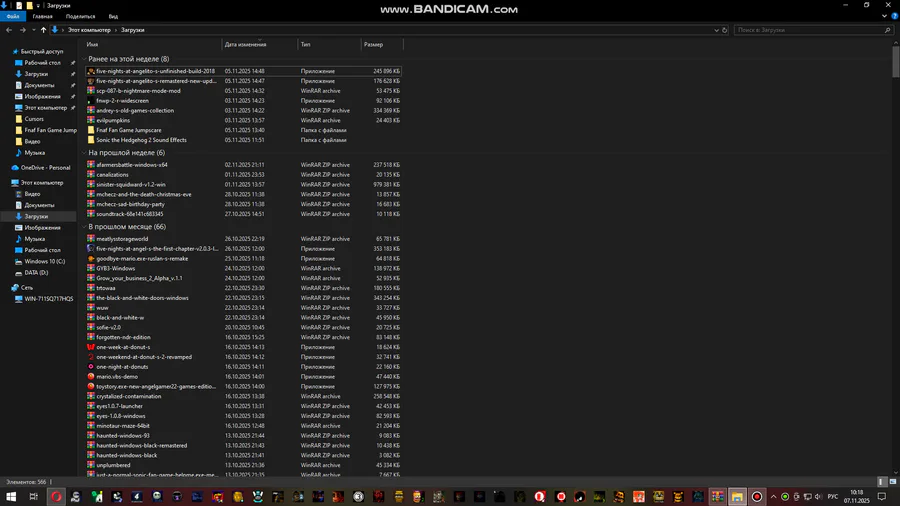Go back with the back arrow

click(9, 30)
